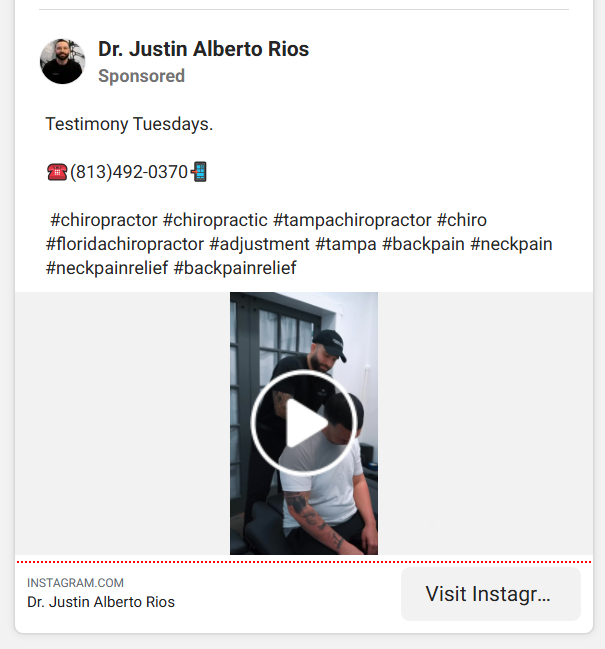Screen dimensions: 605x649
Task: Click the Sponsored label
Action: [x=142, y=76]
